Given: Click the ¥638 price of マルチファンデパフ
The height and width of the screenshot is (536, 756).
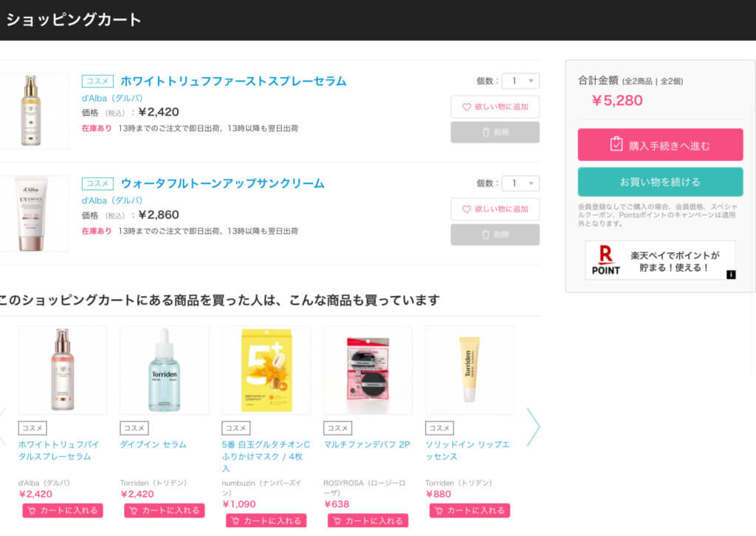Looking at the screenshot, I should 337,504.
